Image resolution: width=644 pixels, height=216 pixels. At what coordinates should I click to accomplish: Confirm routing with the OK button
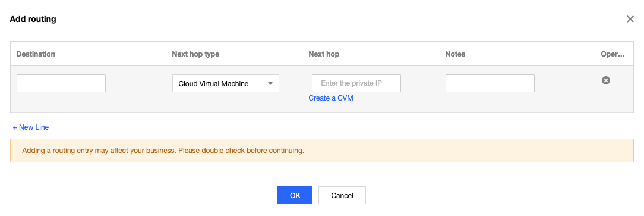click(295, 195)
